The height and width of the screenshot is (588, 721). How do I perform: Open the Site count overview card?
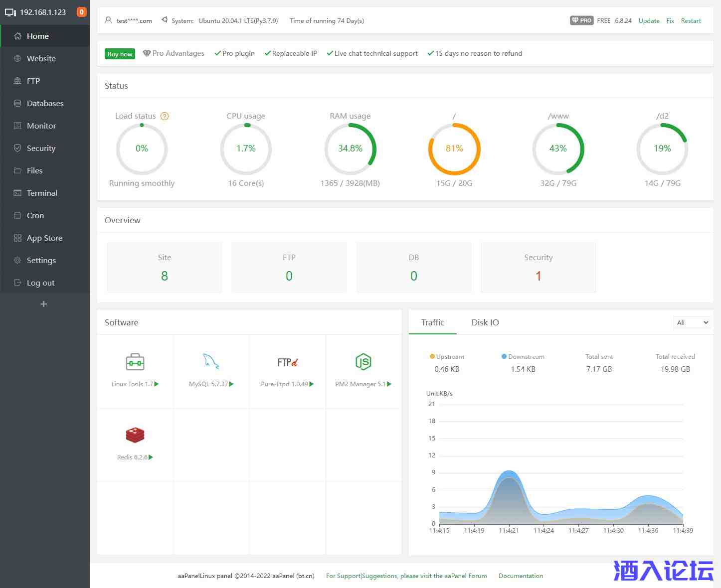tap(164, 268)
